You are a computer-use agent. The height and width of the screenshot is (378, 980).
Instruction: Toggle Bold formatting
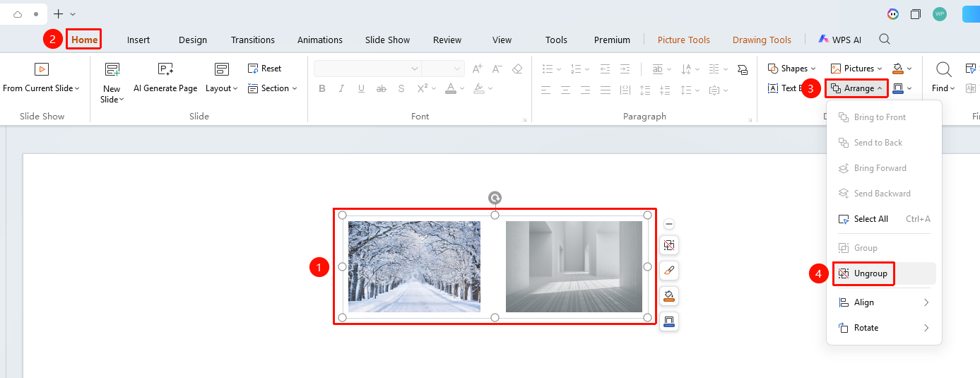pyautogui.click(x=322, y=88)
